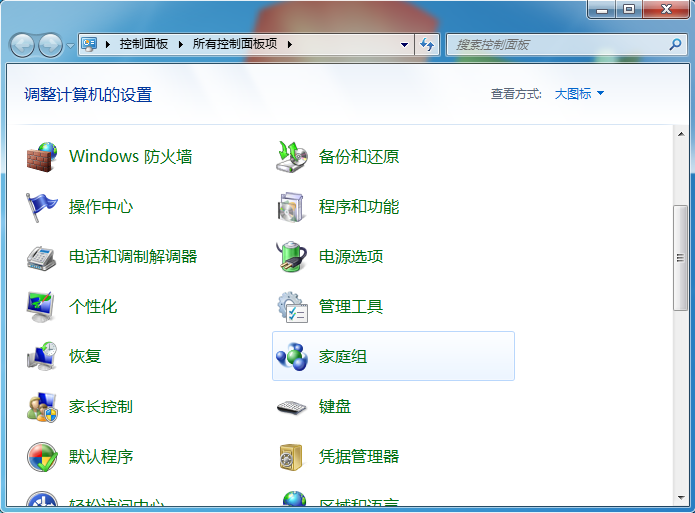Click the control panel icon in address bar
Viewport: 695px width, 513px height.
90,44
